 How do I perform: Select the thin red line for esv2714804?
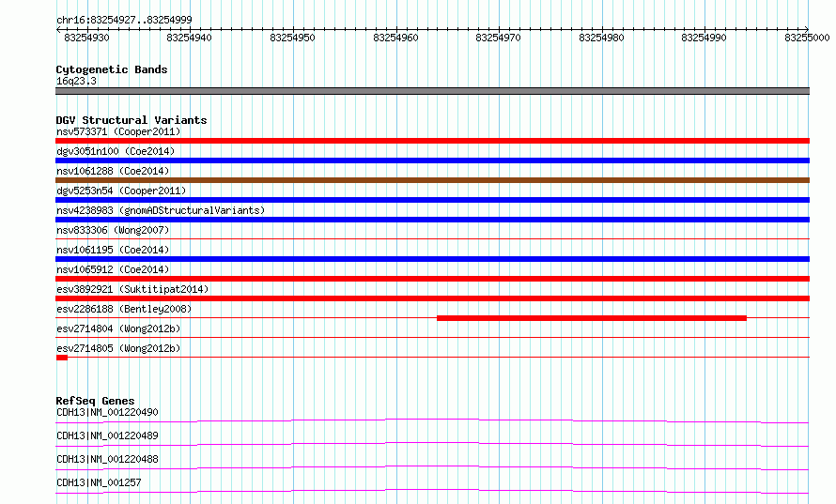432,338
